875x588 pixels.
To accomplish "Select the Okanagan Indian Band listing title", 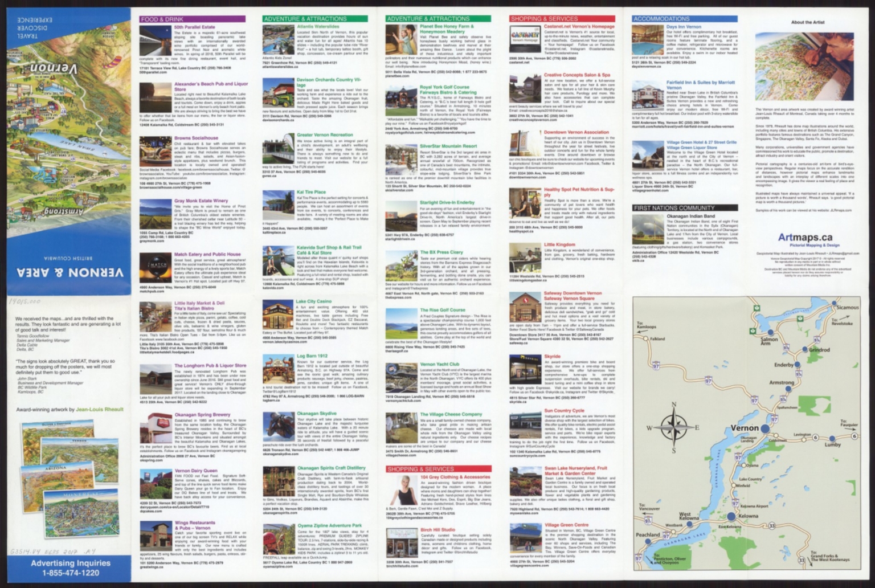I will click(690, 217).
